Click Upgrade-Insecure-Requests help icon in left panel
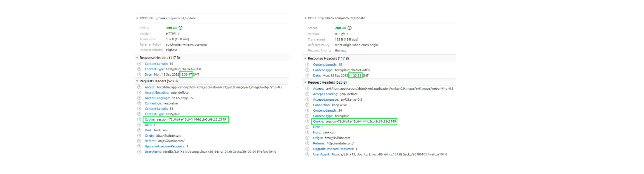Image resolution: width=644 pixels, height=174 pixels. tap(139, 146)
